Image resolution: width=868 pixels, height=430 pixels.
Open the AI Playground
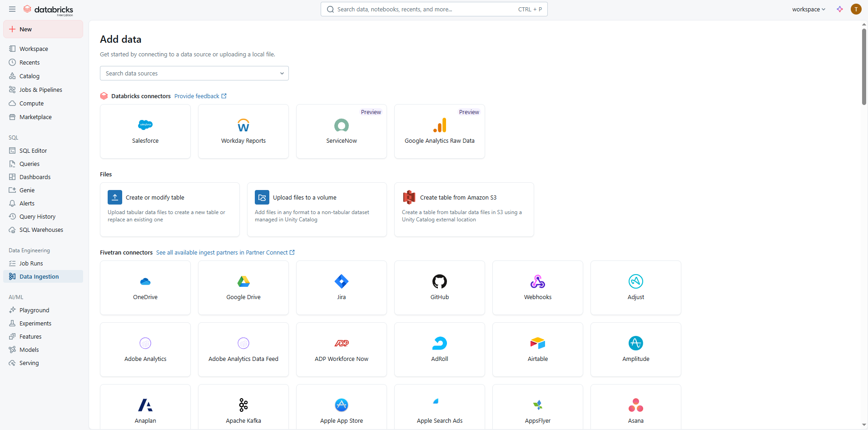pyautogui.click(x=43, y=310)
